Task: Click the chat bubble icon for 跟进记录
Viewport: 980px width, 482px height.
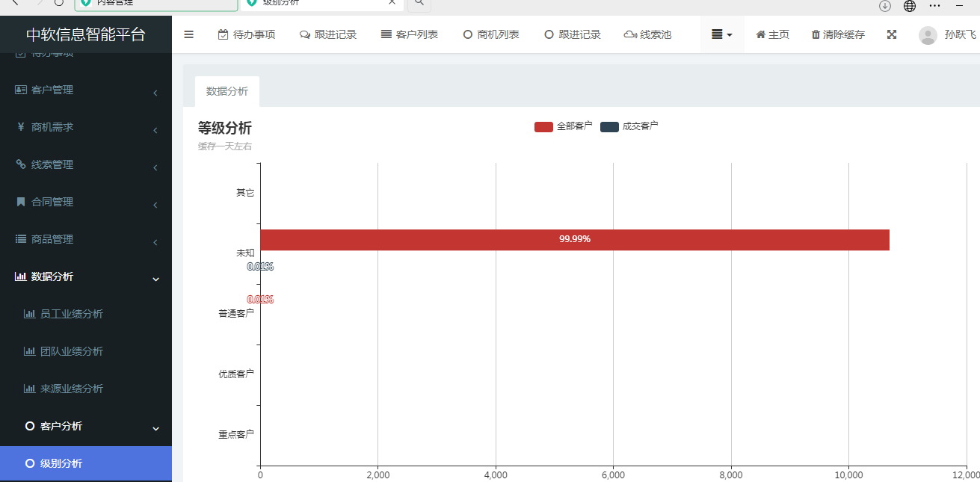Action: click(305, 35)
